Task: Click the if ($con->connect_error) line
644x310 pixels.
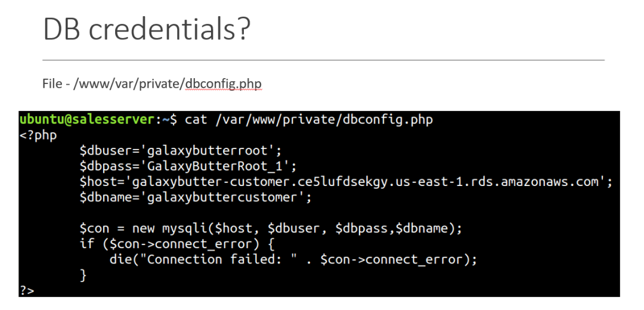Action: (x=177, y=244)
